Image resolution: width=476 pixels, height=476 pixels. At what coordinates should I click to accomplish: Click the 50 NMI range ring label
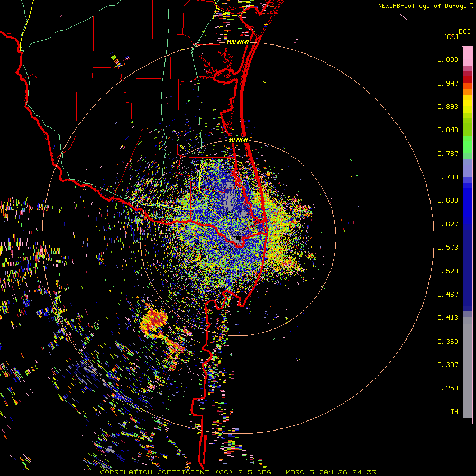[238, 140]
